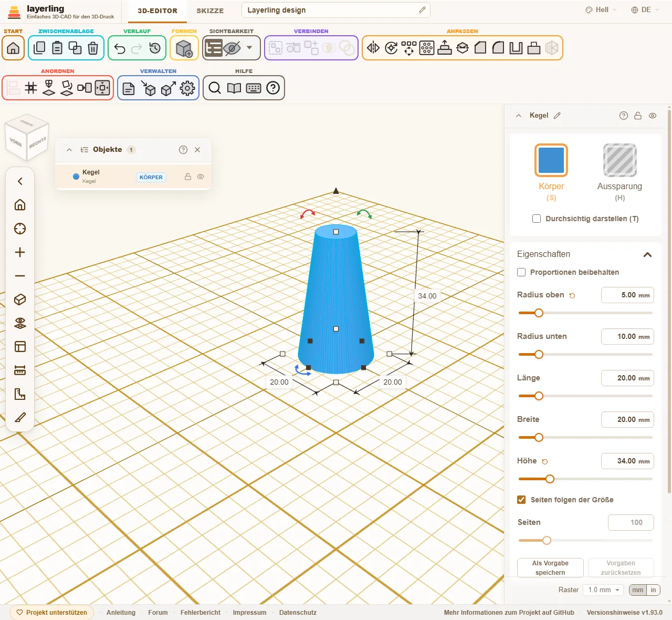
Task: Switch units to in
Action: pyautogui.click(x=653, y=590)
